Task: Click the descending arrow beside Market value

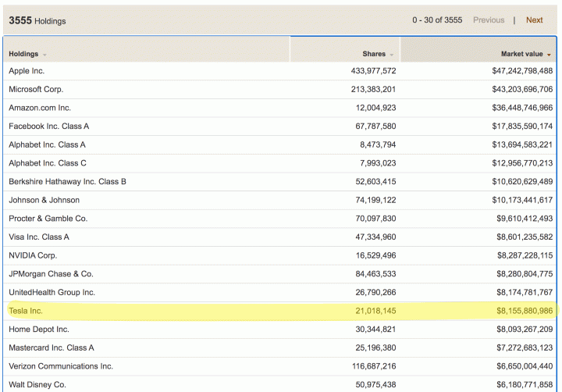Action: click(550, 55)
